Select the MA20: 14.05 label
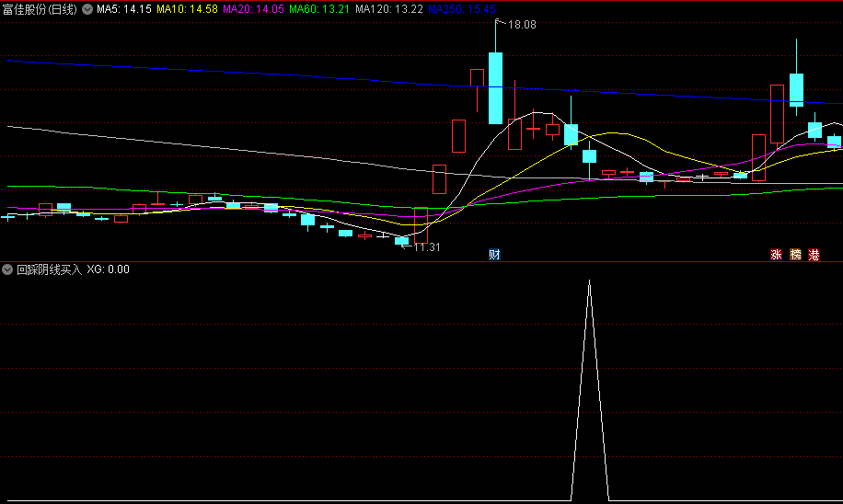This screenshot has height=504, width=843. [253, 9]
